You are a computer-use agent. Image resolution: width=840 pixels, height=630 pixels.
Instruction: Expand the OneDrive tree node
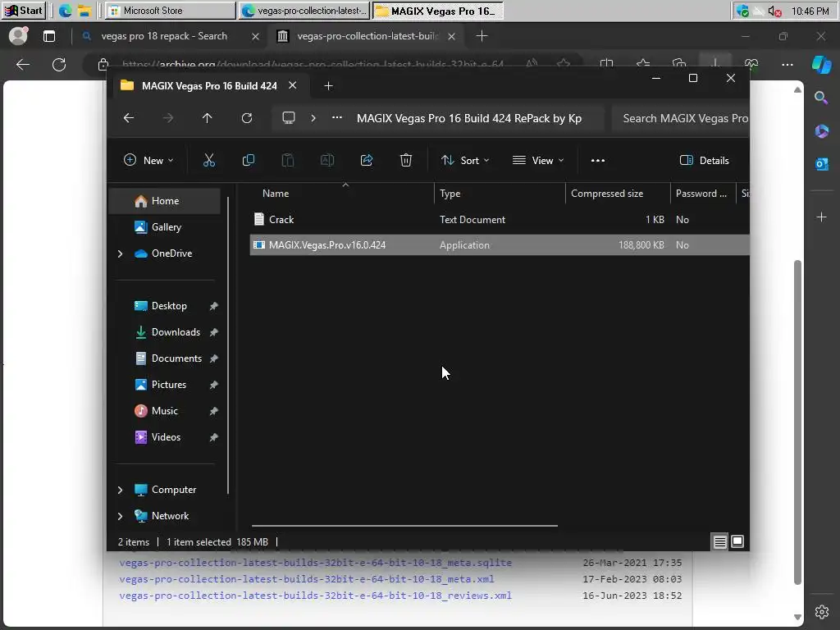120,253
